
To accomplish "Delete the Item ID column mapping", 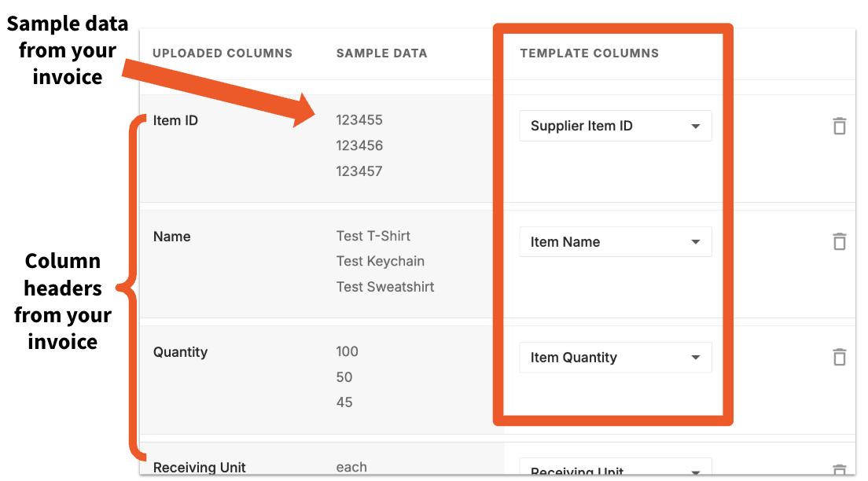I will coord(839,126).
